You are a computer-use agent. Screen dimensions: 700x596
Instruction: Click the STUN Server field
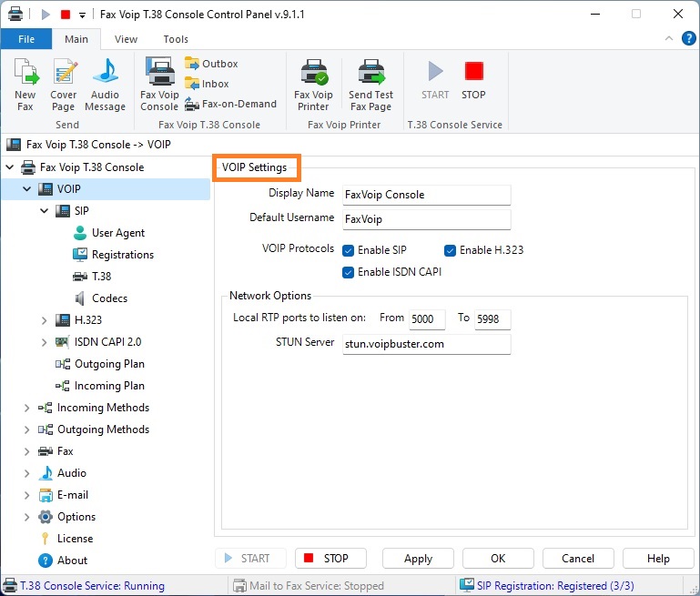[426, 344]
